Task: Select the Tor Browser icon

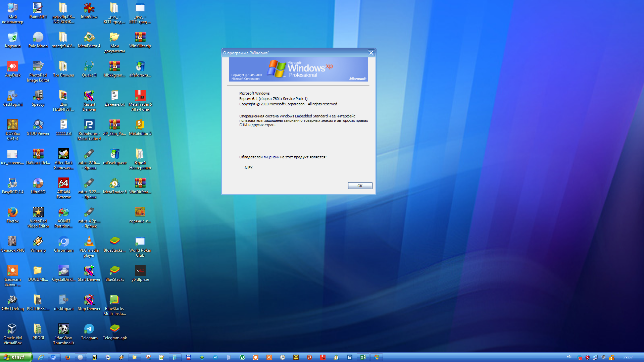Action: coord(63,69)
